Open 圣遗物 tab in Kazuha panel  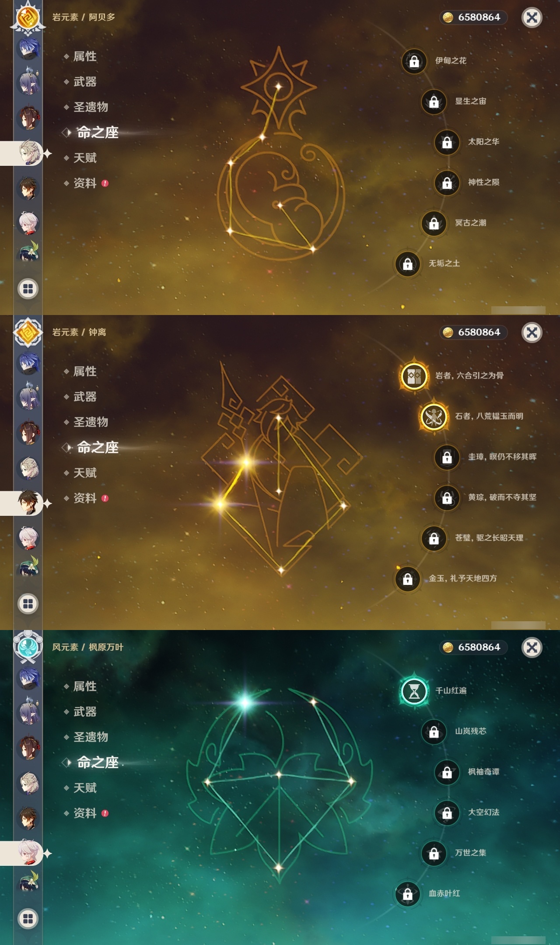[x=90, y=737]
